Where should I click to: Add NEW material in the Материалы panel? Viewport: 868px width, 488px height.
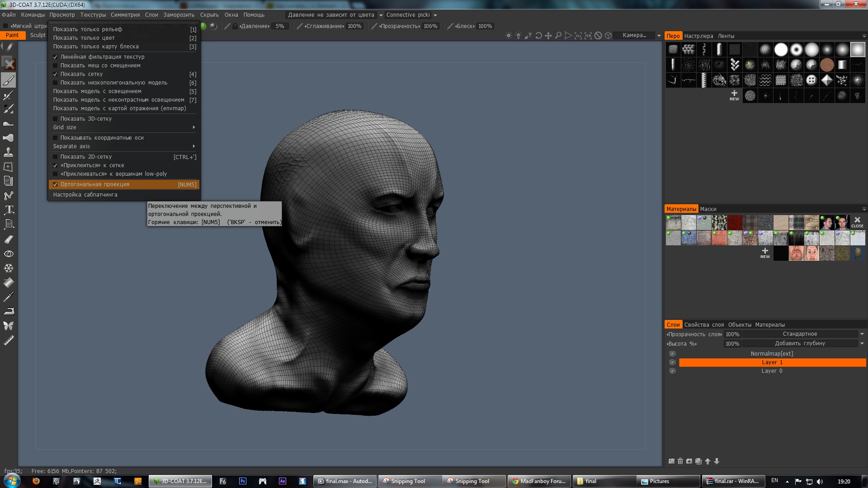click(x=765, y=253)
